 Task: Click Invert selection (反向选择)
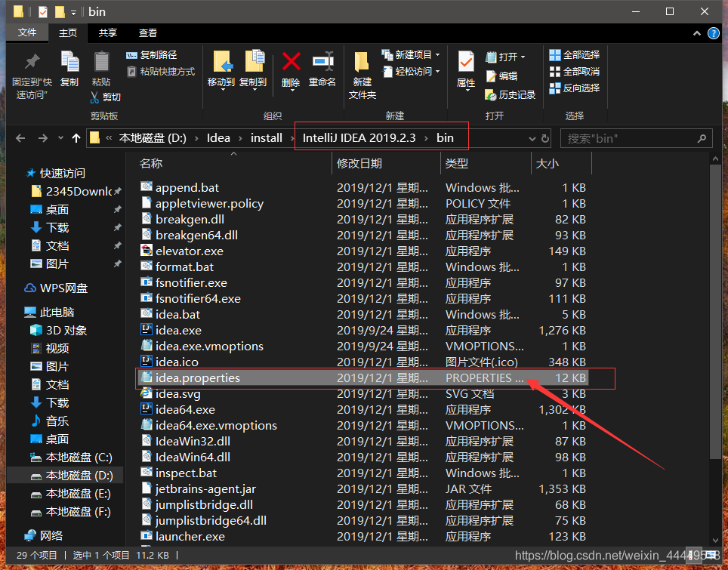tap(575, 88)
